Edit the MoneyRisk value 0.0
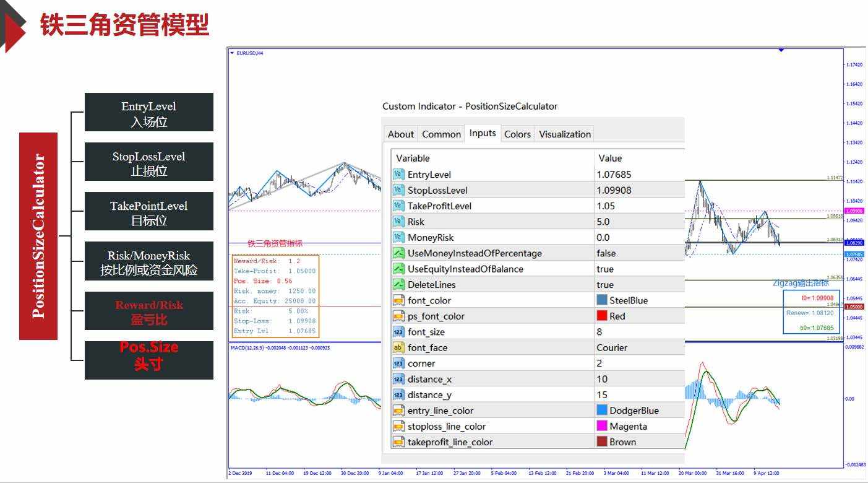This screenshot has width=868, height=483. coord(640,237)
